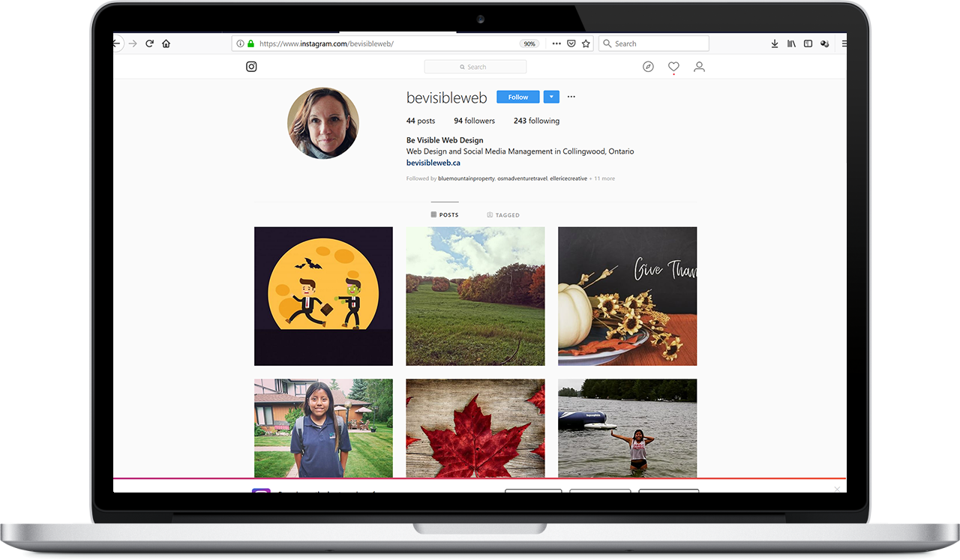Open the girl standing in lake post

click(x=627, y=428)
